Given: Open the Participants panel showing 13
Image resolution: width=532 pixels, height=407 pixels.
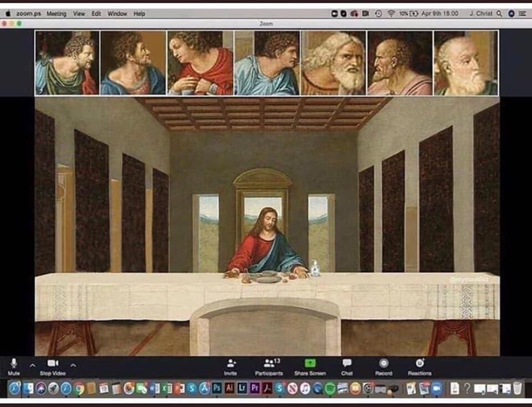Looking at the screenshot, I should coord(269,367).
